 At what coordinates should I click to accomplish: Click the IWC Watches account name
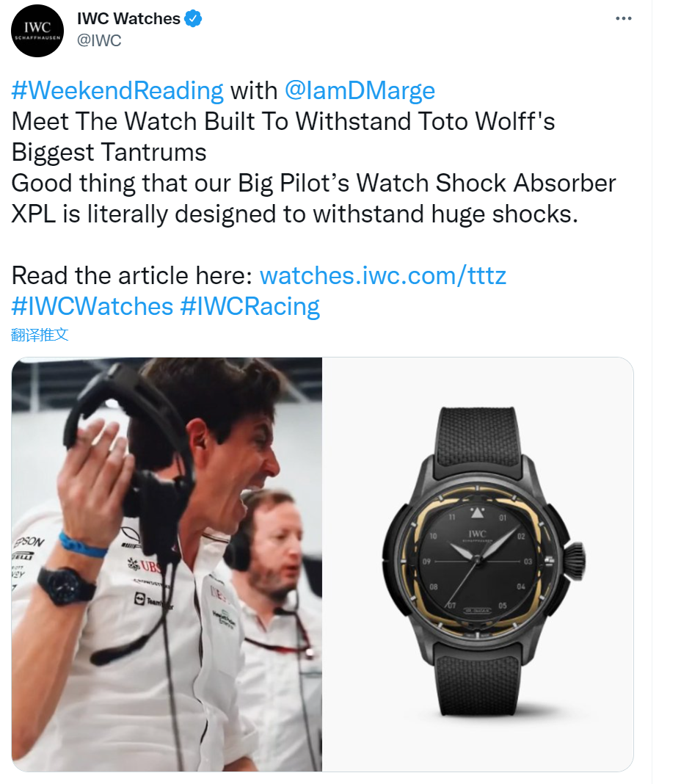click(x=128, y=18)
